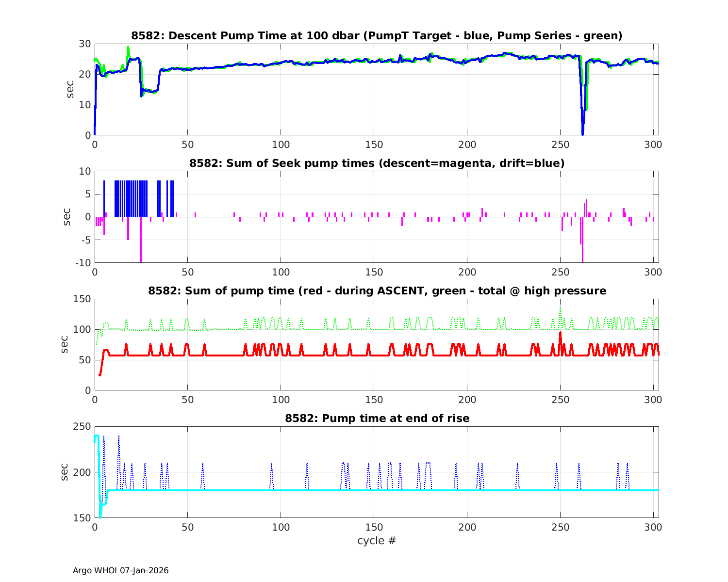Click the "30" y-axis tick on top plot

point(85,44)
